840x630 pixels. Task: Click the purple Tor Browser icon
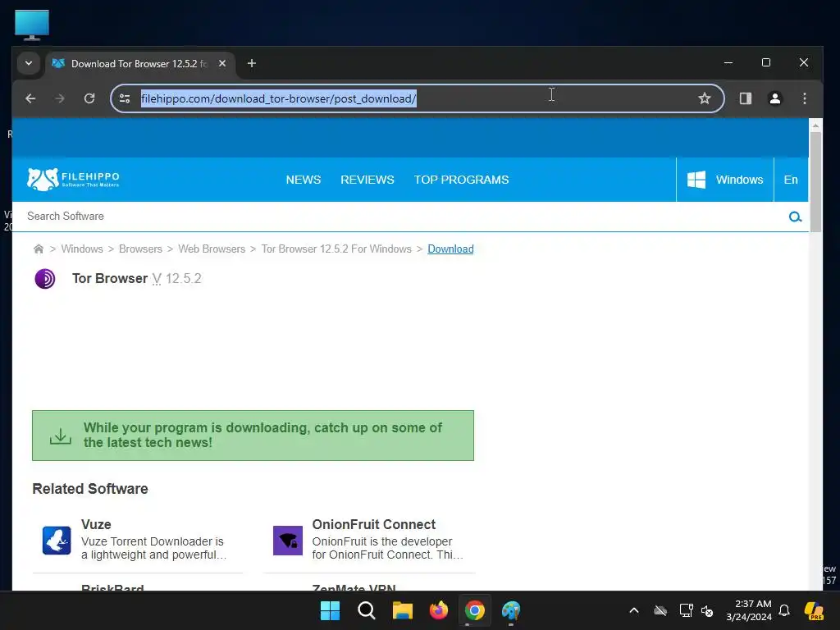click(x=45, y=279)
